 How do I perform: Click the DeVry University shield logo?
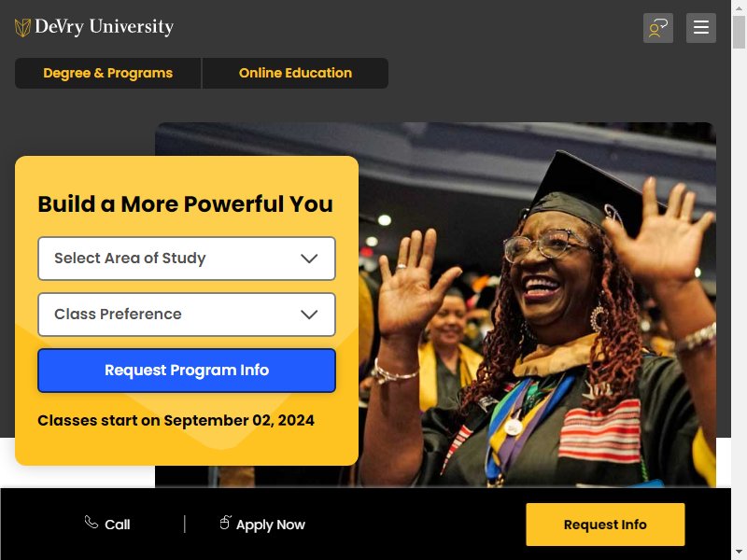pos(22,28)
